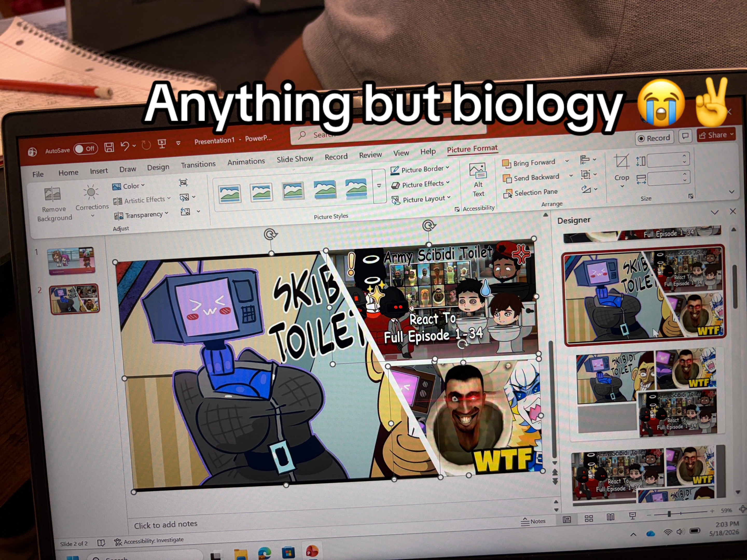Screen dimensions: 747x560
Task: Expand the Artistic Effects menu
Action: click(x=142, y=200)
